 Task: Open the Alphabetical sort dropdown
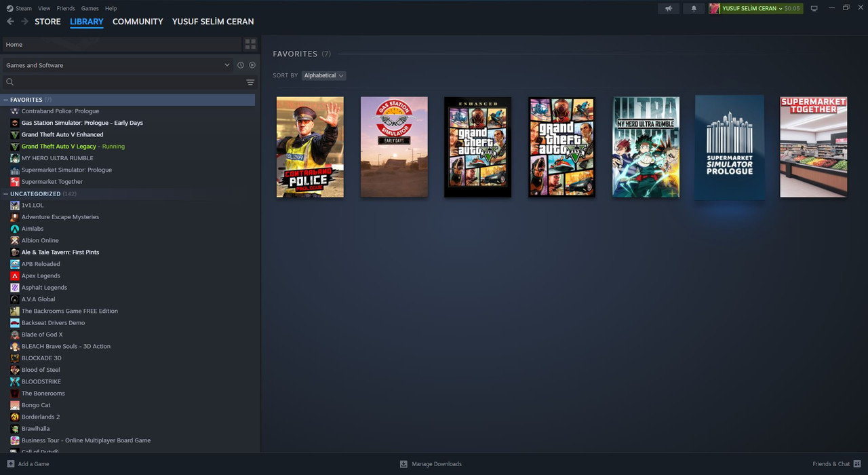point(324,75)
